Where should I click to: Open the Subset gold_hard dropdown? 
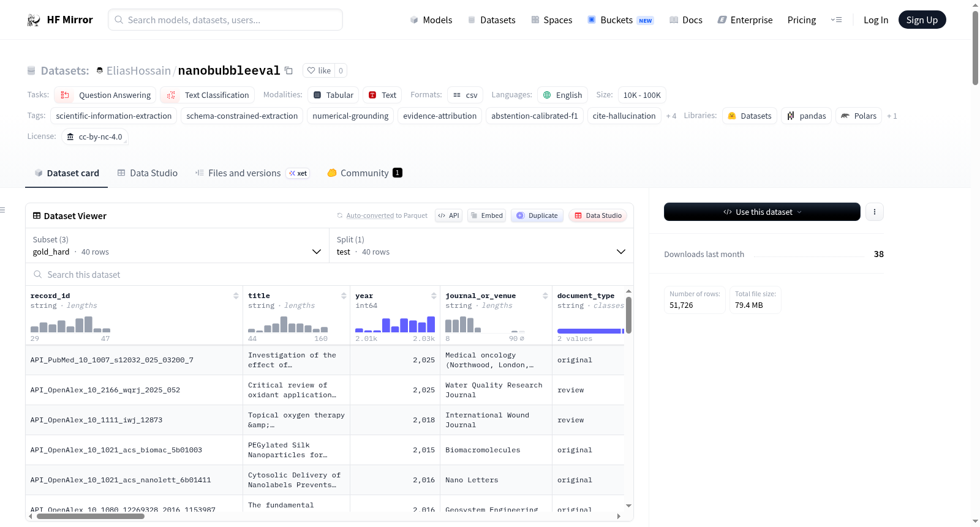[x=177, y=245]
